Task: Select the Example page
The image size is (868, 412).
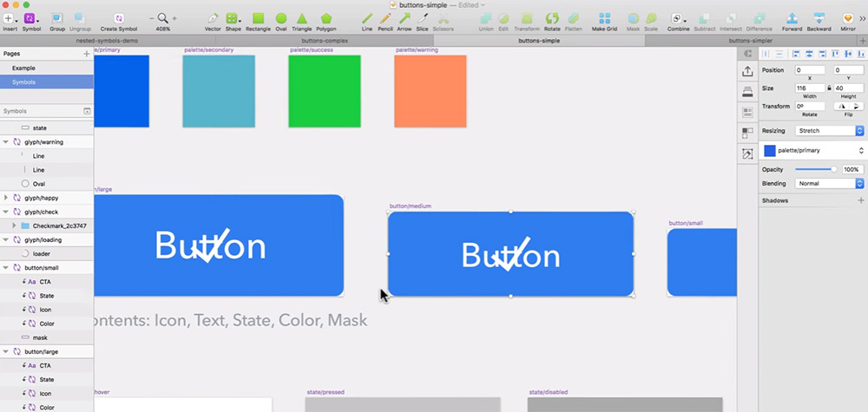Action: coord(47,68)
